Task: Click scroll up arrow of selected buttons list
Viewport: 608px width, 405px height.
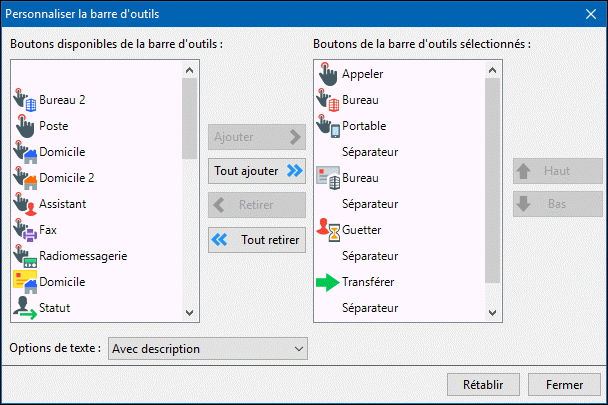Action: coord(491,69)
